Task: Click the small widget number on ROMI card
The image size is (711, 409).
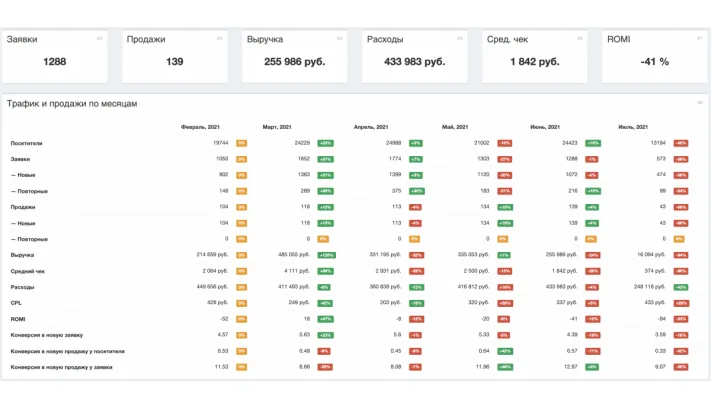Action: 699,39
